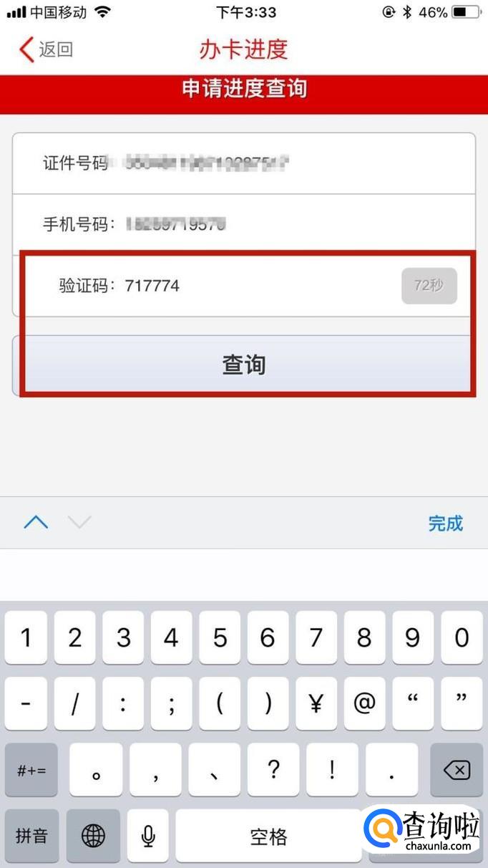Tap the 完成 done button

pos(446,524)
